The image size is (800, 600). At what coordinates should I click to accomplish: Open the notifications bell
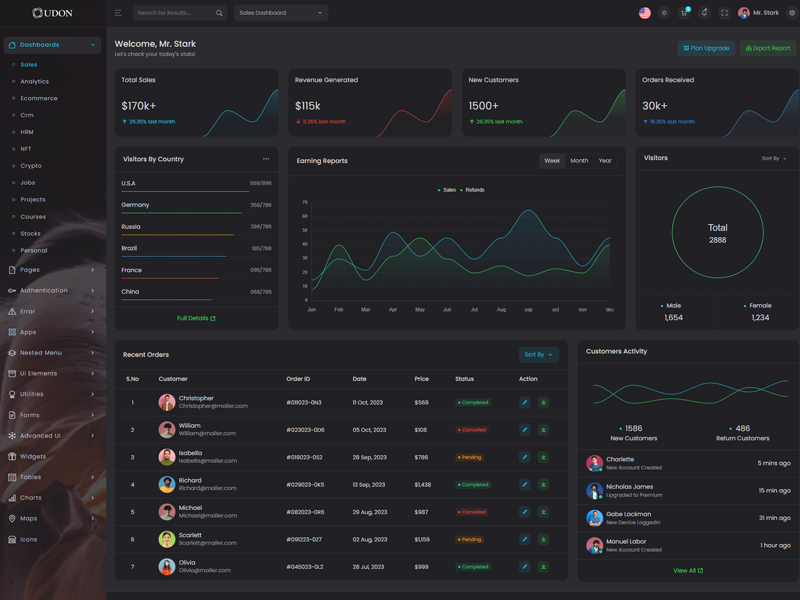pyautogui.click(x=704, y=13)
